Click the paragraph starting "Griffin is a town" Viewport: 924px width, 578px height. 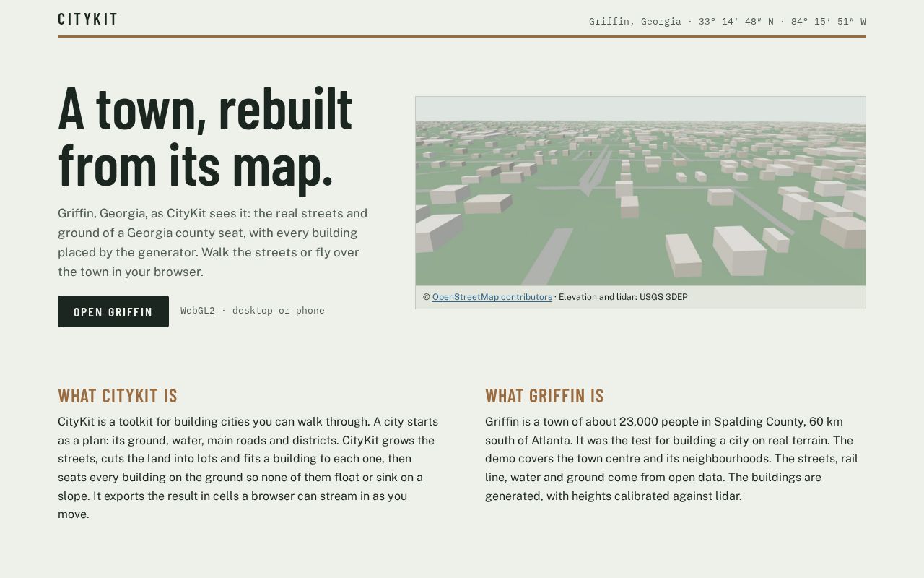[672, 459]
